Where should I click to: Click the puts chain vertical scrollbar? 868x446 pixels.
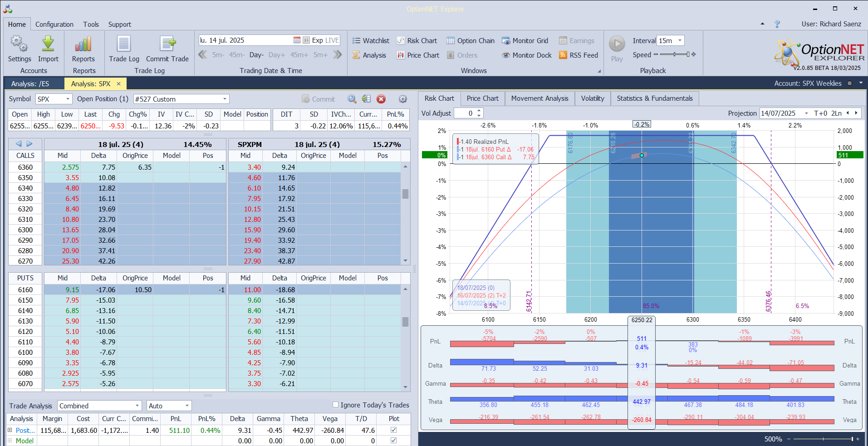tap(405, 338)
